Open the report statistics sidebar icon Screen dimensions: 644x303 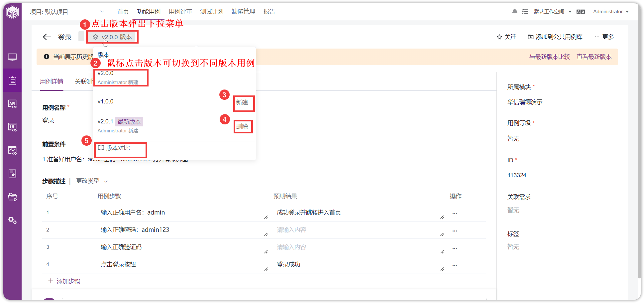coord(13,174)
